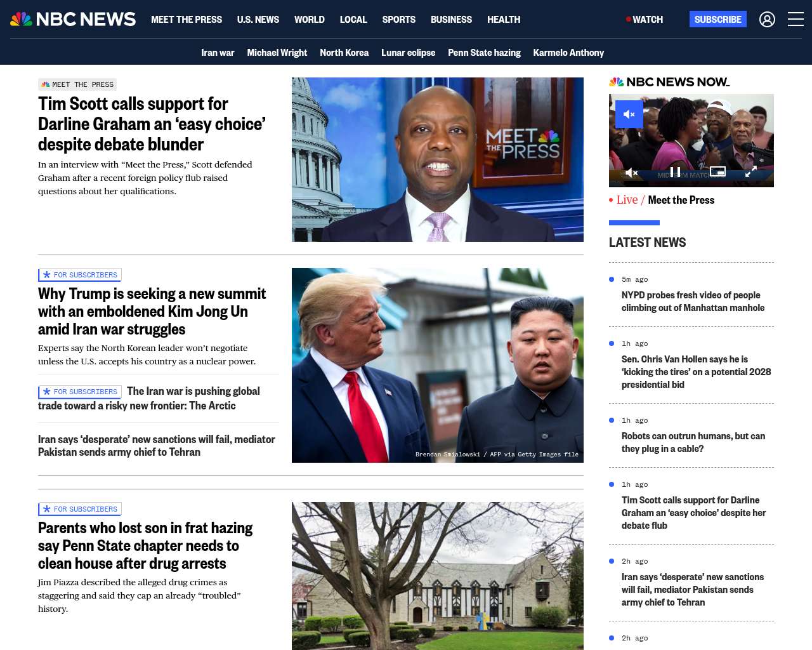Open the U.S. News section

click(x=258, y=20)
